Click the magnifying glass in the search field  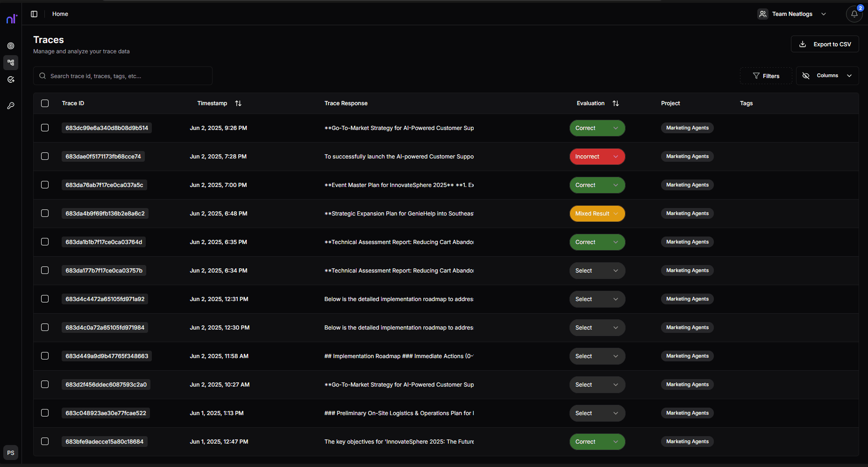[x=43, y=76]
